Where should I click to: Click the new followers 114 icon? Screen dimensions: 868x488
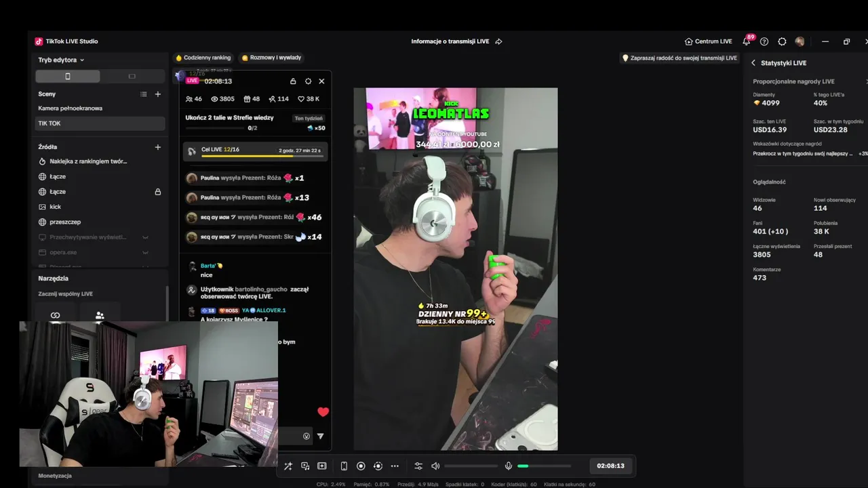point(272,99)
